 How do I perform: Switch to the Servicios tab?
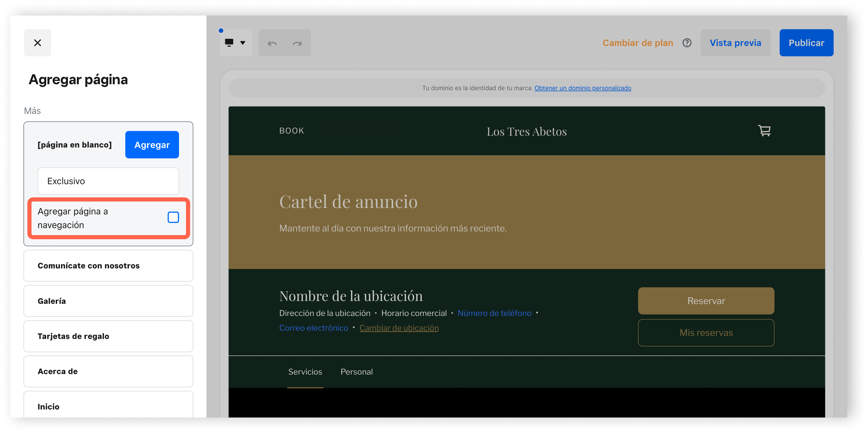tap(305, 372)
